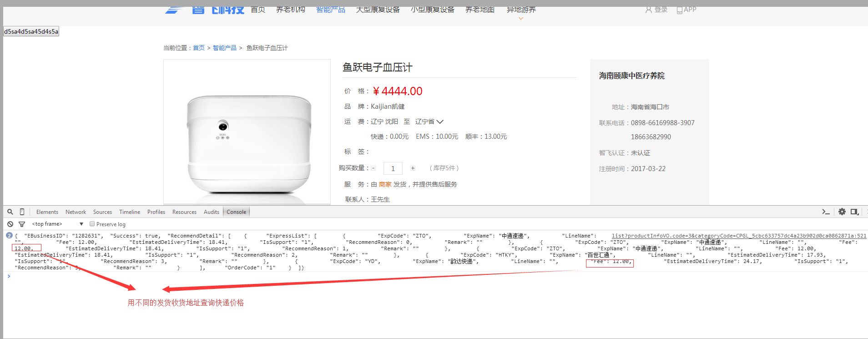
Task: Show the console drawer prompt icon
Action: [826, 212]
